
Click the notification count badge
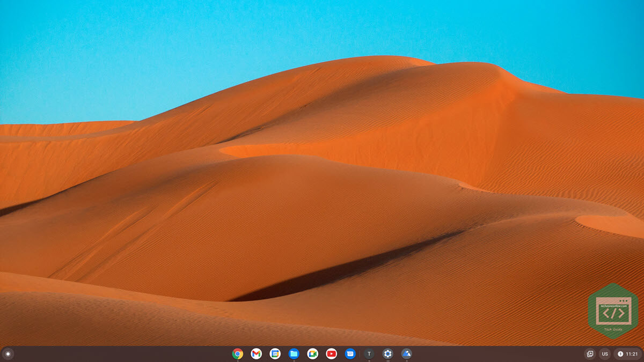(x=620, y=354)
